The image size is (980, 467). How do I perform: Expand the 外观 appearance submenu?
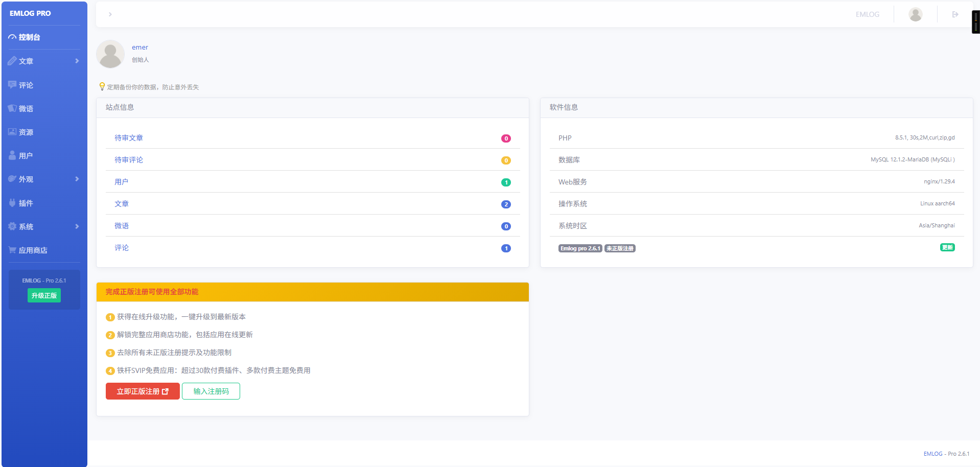(x=43, y=179)
